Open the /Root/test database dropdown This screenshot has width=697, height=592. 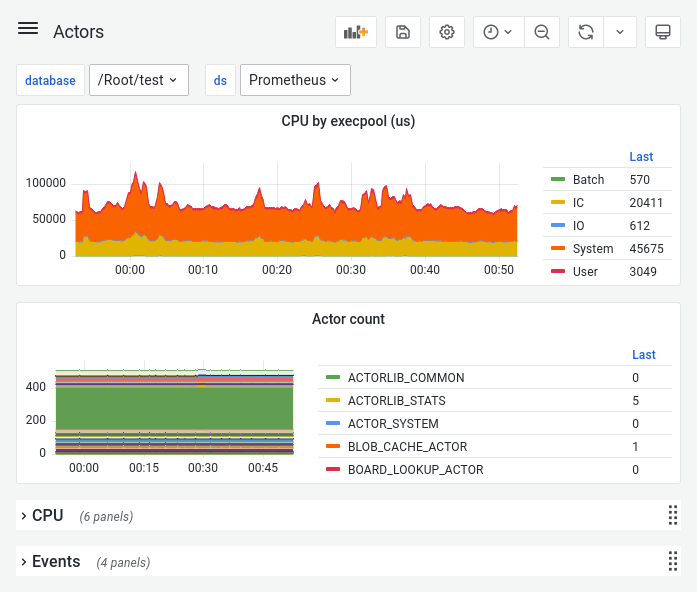coord(139,80)
